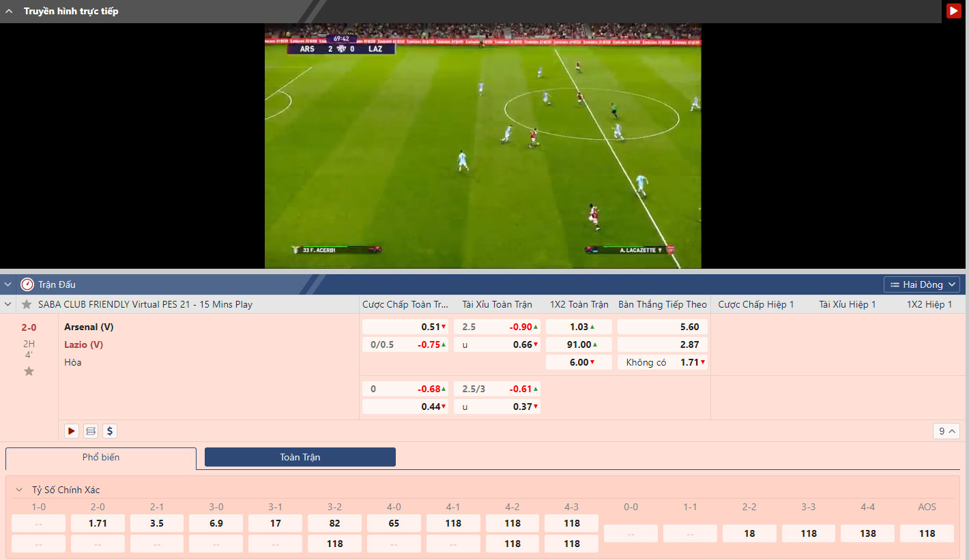Select Lazio handicap odds -0.75
969x560 pixels.
coord(405,344)
